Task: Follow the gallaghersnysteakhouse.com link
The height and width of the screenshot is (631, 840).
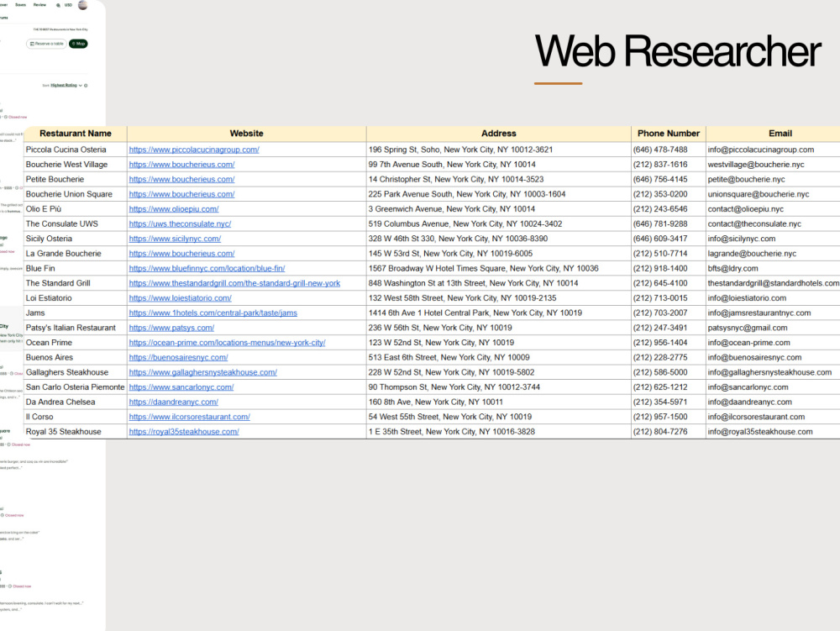Action: [203, 372]
